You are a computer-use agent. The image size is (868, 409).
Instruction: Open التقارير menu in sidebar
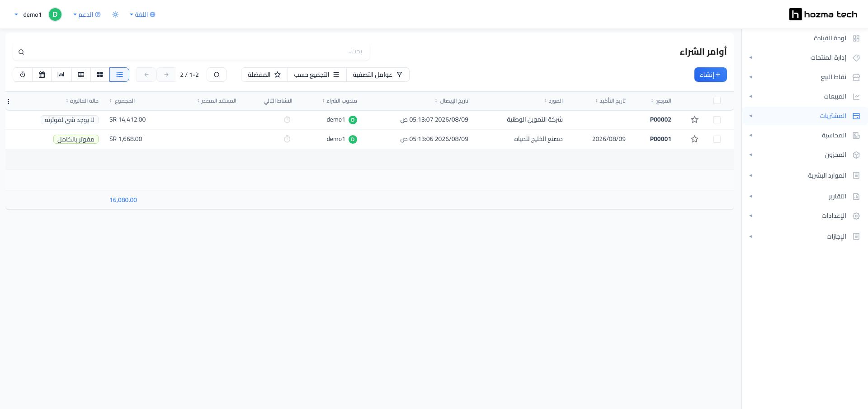pyautogui.click(x=837, y=197)
